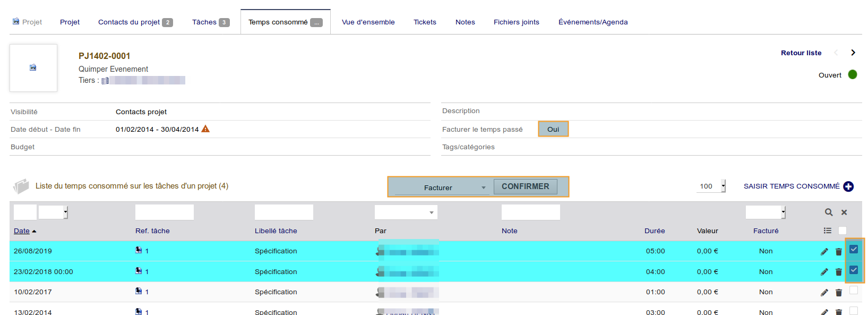This screenshot has width=868, height=315.
Task: Check the checkbox for 10/02/2017 entry
Action: 854,290
